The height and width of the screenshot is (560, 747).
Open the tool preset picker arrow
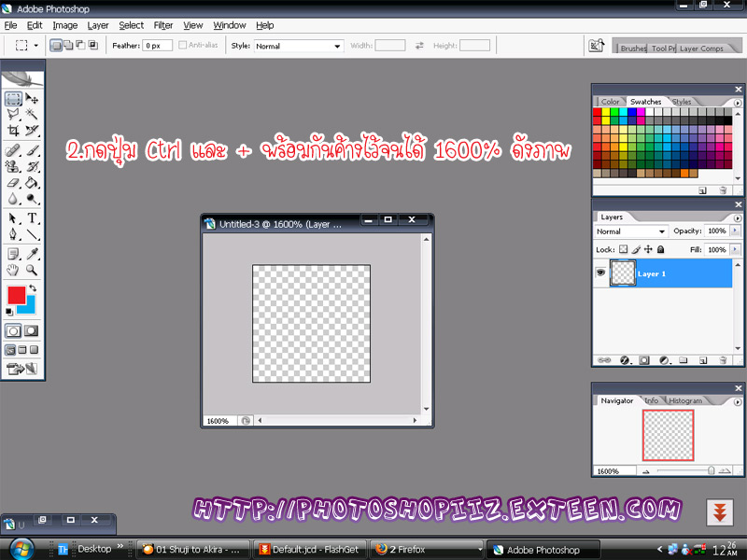coord(36,46)
